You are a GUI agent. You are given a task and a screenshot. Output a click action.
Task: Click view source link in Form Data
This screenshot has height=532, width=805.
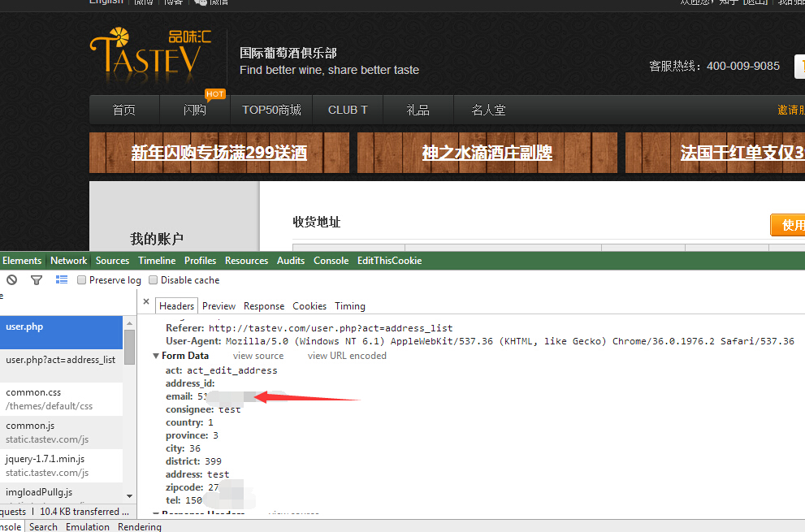click(258, 356)
